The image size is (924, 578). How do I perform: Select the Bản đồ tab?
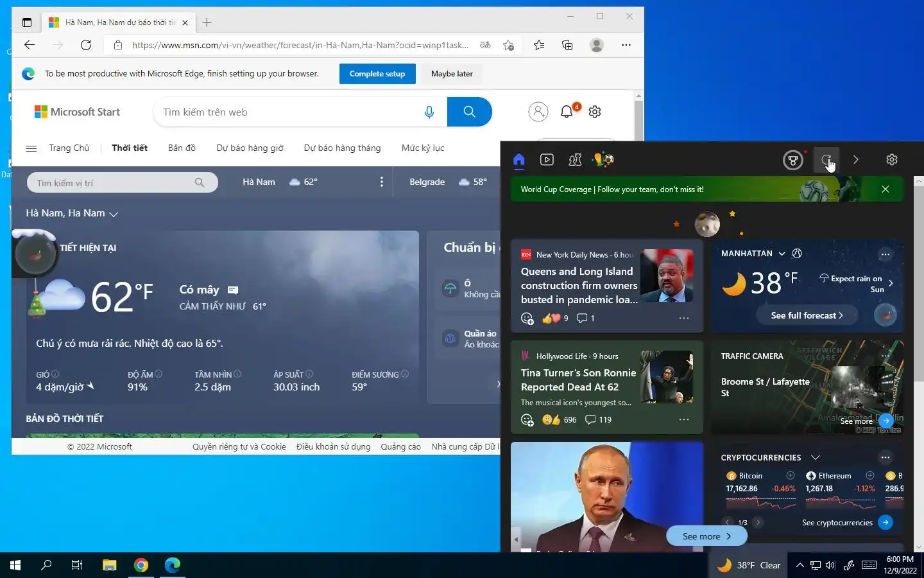[x=182, y=148]
